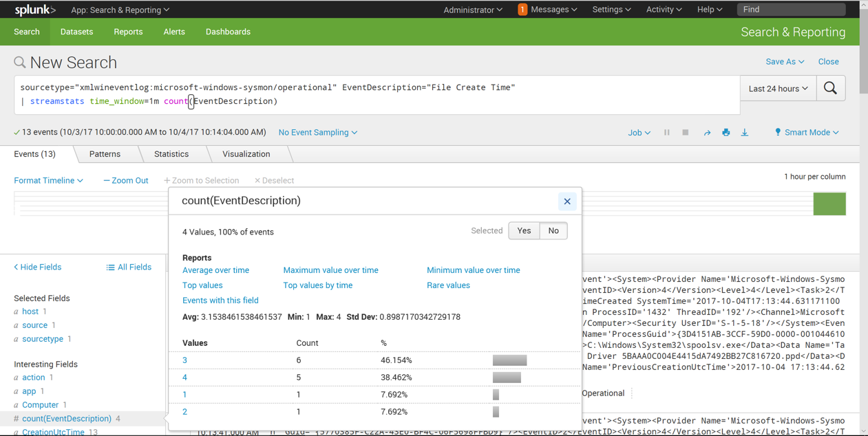Export results with the download icon

[745, 133]
